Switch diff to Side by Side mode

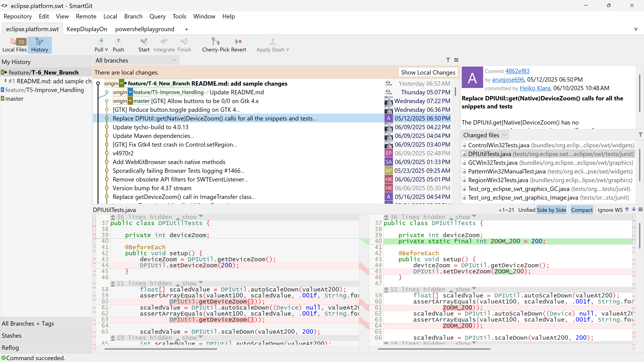(551, 210)
